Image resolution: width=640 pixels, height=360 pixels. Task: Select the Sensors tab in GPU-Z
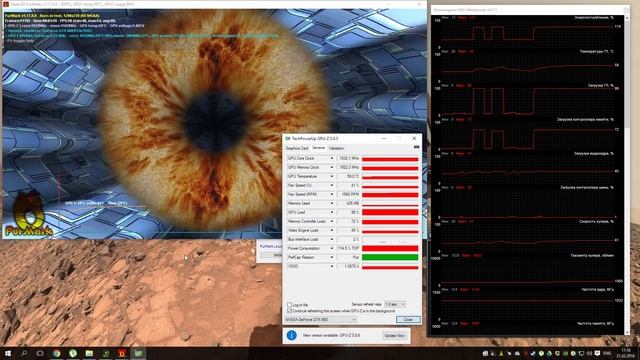[318, 148]
